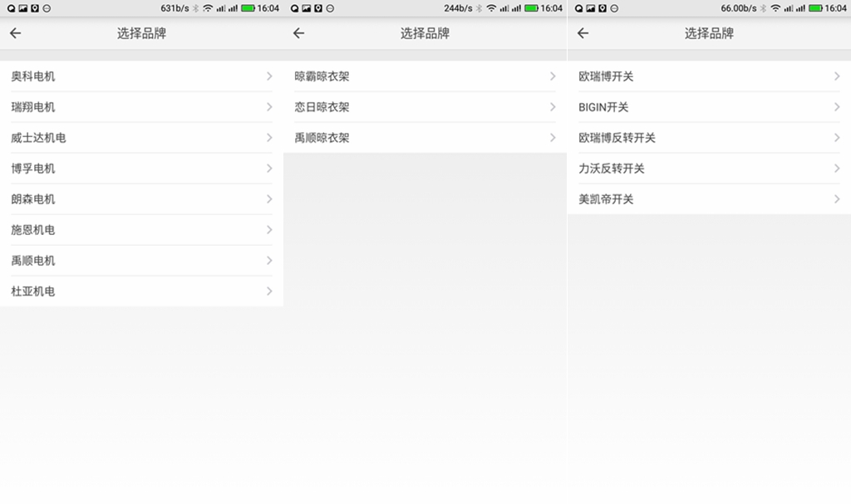Select the 朗森电机 entry

pos(141,199)
